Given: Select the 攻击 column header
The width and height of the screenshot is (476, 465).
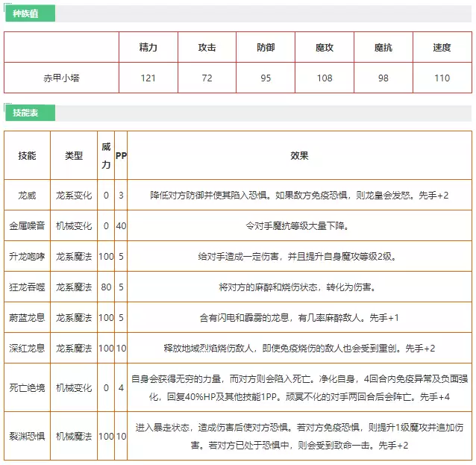Looking at the screenshot, I should (207, 47).
